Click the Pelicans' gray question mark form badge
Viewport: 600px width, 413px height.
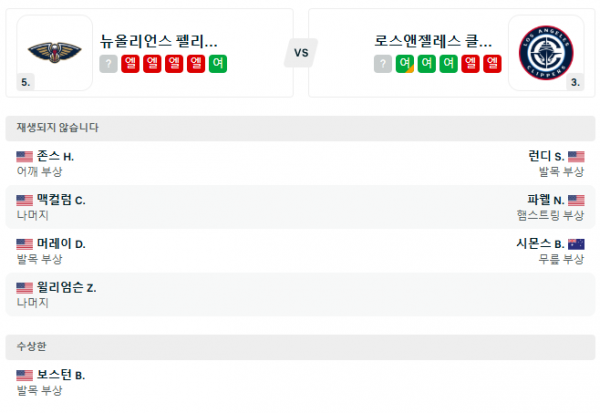(109, 64)
